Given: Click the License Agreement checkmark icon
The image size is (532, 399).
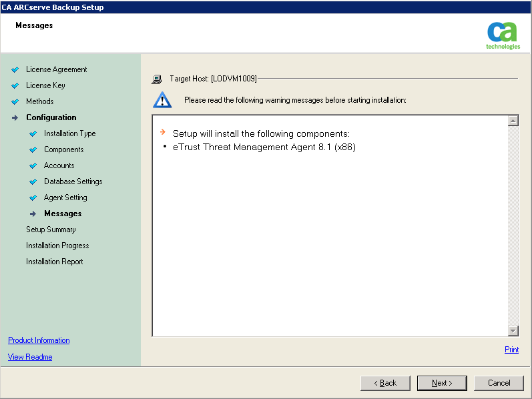Looking at the screenshot, I should (15, 69).
